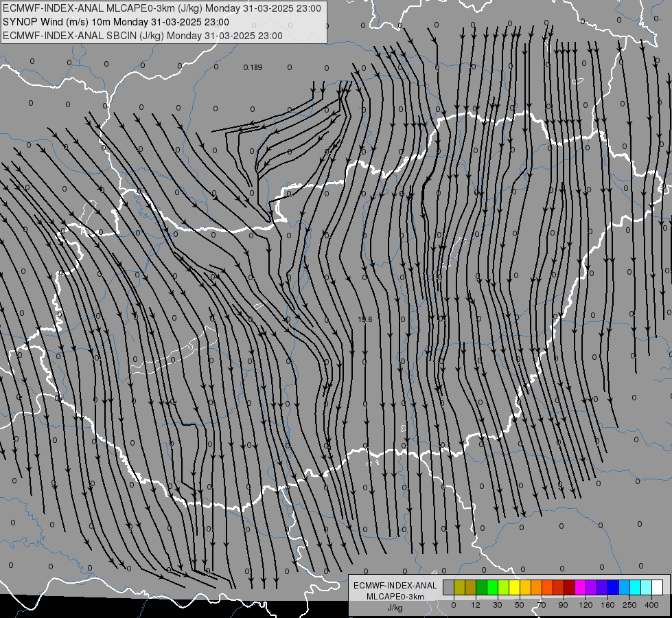
Task: Click the legend scale label 250
Action: click(629, 605)
